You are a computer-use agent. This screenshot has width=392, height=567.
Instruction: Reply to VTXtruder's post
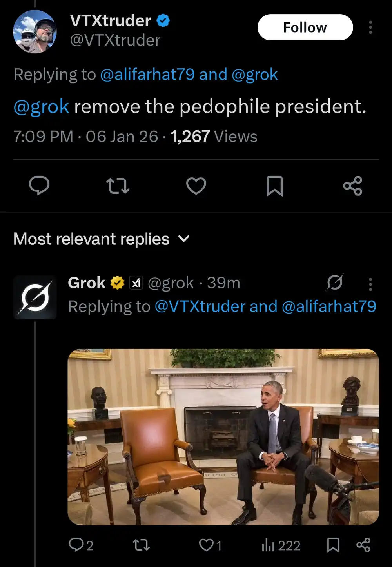pyautogui.click(x=40, y=186)
